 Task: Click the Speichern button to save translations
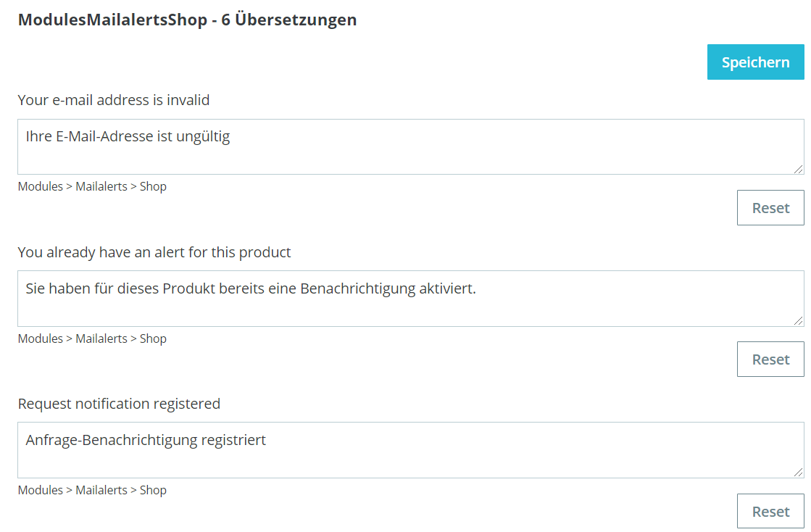click(755, 62)
